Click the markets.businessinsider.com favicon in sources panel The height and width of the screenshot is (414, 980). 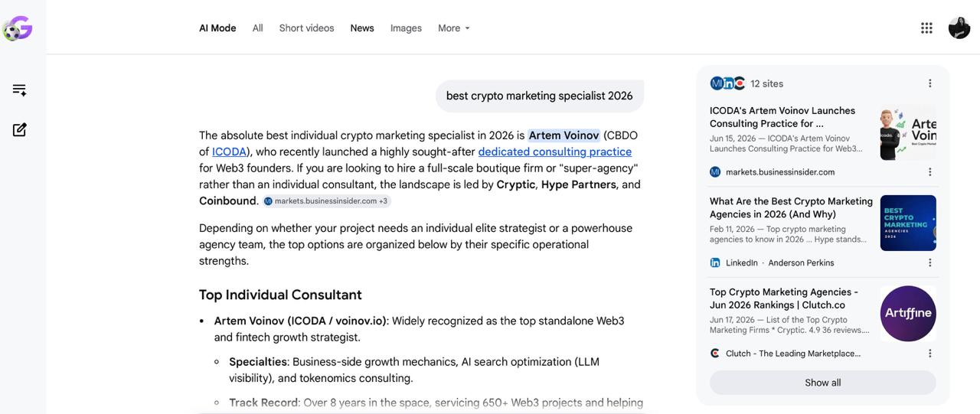point(715,172)
